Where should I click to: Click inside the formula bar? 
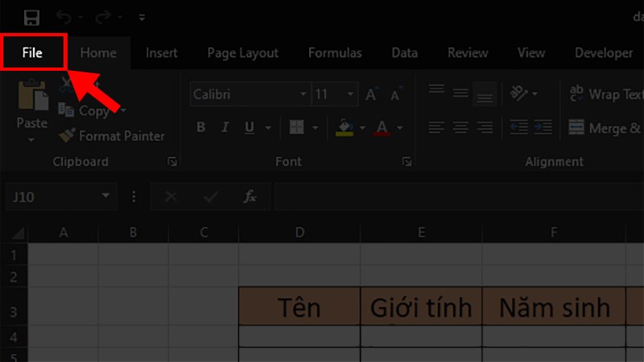tap(459, 197)
